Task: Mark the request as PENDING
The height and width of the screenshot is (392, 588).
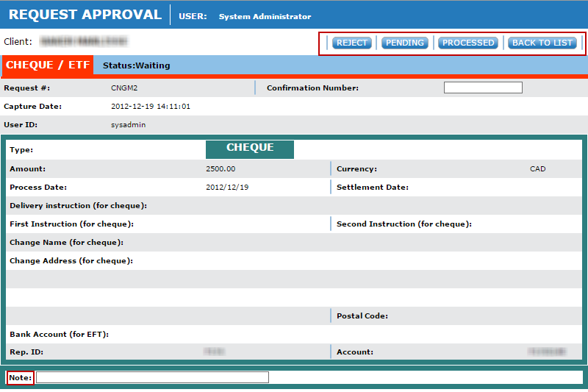Action: pos(405,43)
